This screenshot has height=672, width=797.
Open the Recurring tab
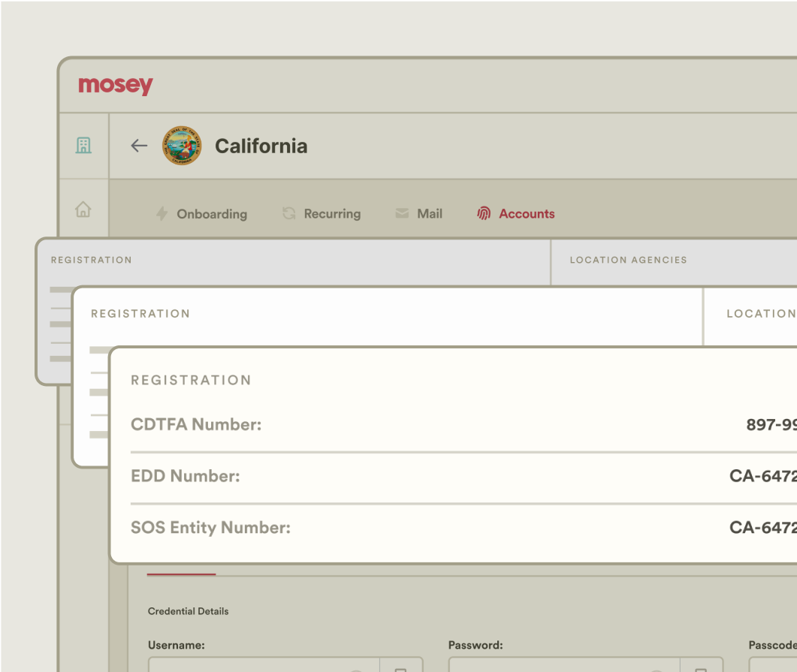(331, 214)
